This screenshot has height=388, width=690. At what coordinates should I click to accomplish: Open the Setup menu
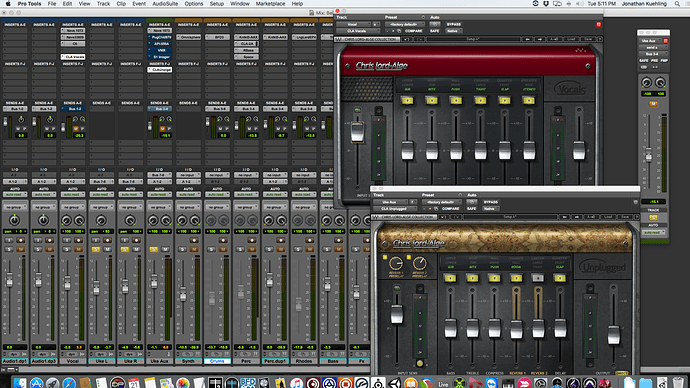pyautogui.click(x=217, y=4)
